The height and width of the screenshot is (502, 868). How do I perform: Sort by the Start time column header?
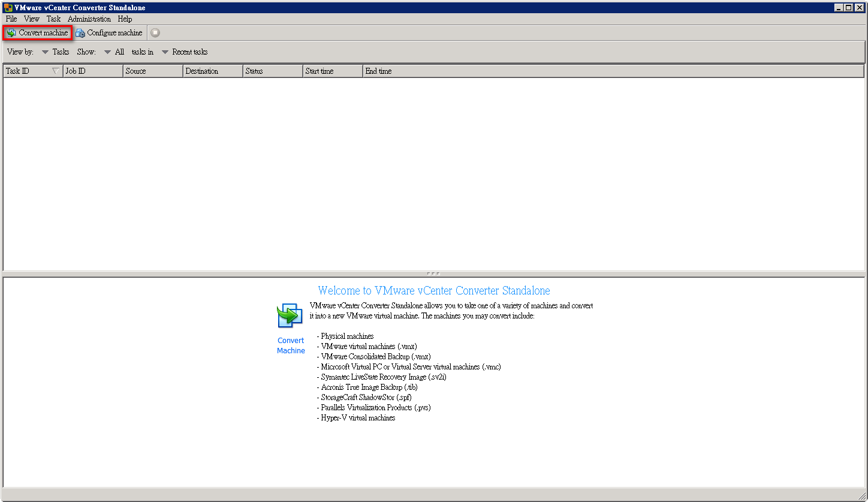coord(333,71)
